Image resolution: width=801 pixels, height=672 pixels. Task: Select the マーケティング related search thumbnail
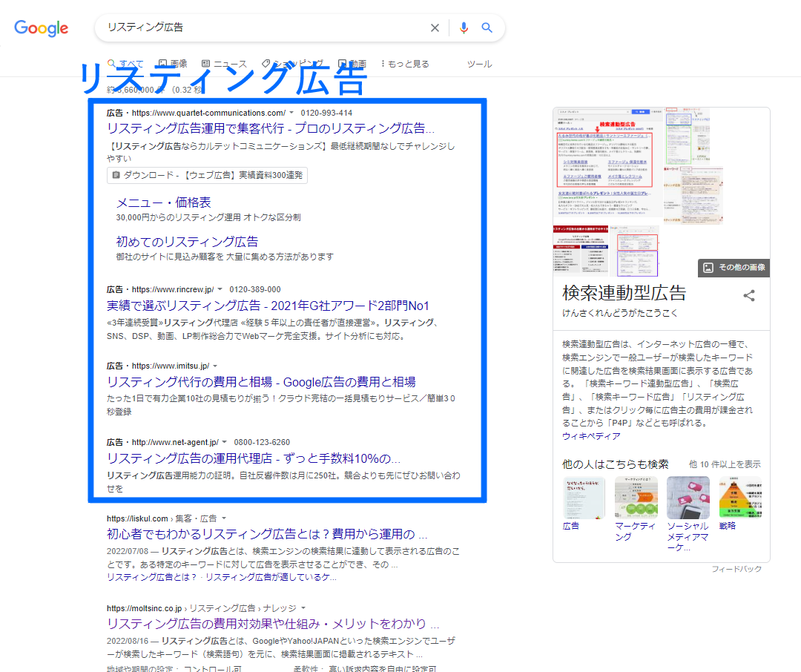[636, 498]
